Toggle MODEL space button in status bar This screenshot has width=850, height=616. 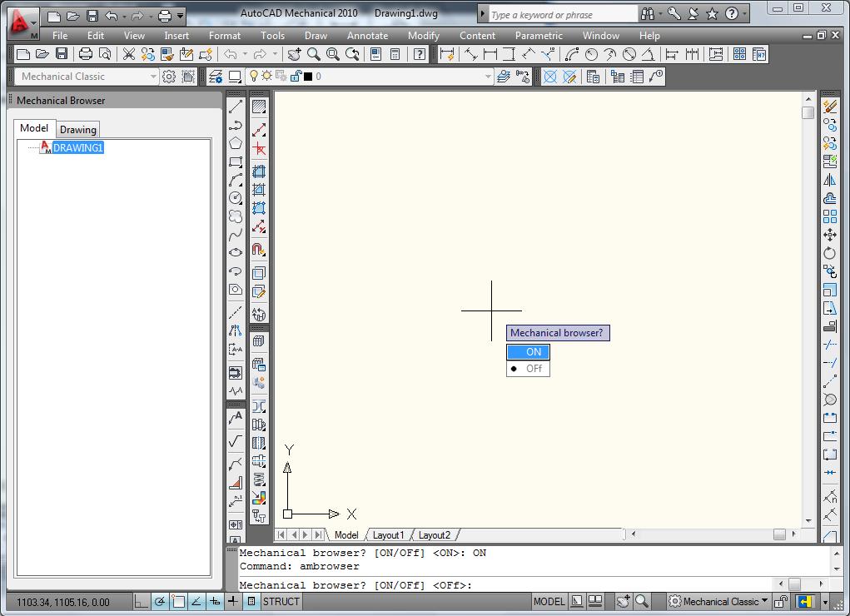click(549, 601)
